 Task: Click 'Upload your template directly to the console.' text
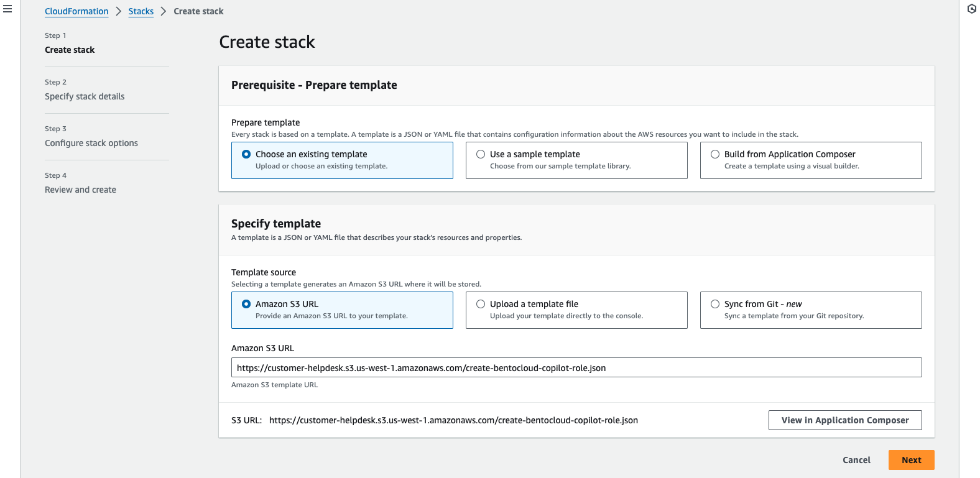pos(566,316)
